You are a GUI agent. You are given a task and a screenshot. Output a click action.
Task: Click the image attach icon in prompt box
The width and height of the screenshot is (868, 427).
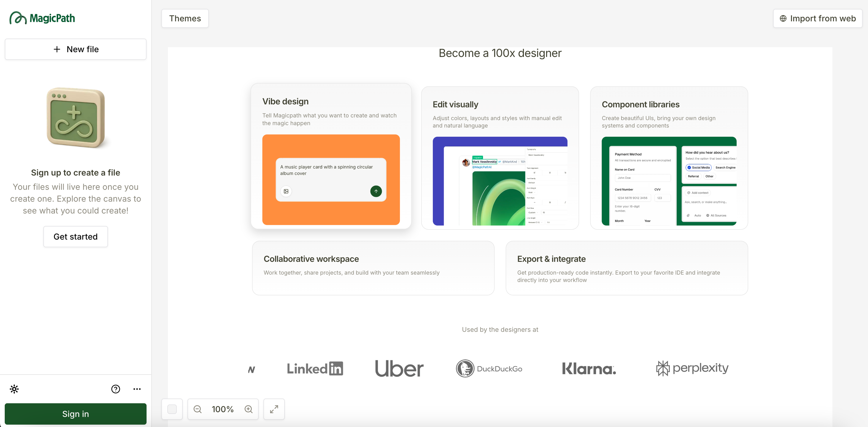286,191
